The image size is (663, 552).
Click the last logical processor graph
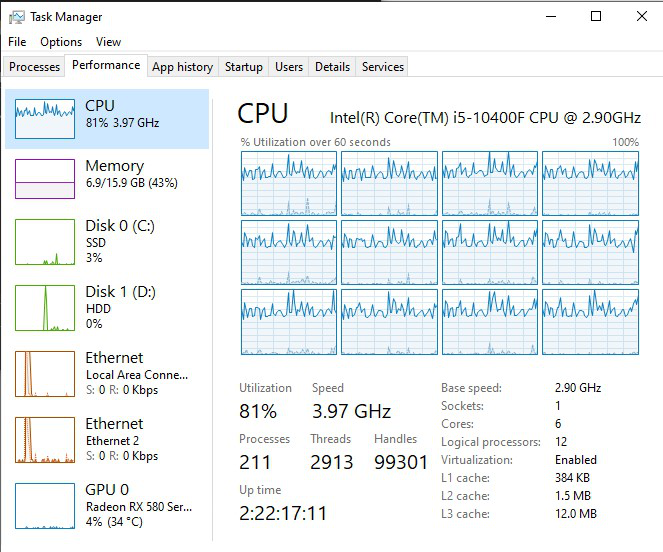590,322
